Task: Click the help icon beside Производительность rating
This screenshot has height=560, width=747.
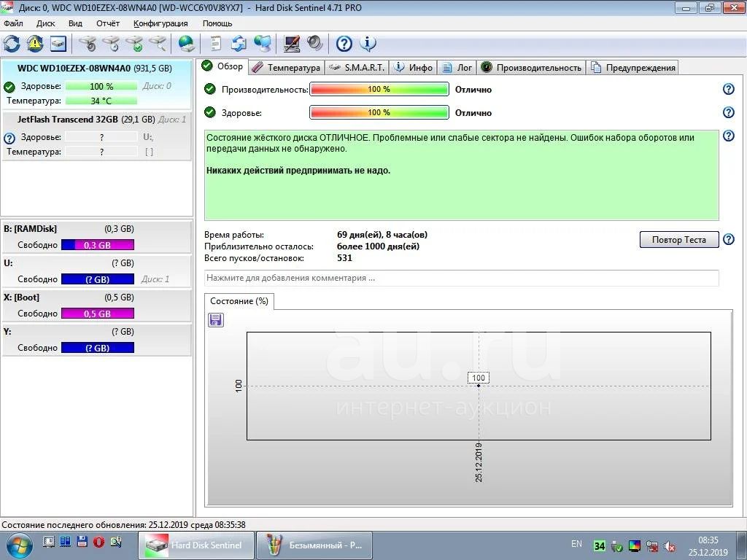Action: click(729, 89)
